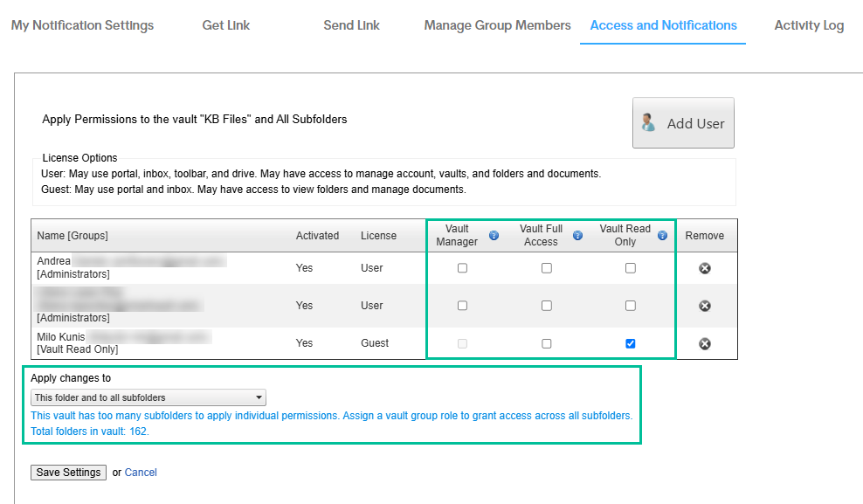Click Andrea's [Administrators] group label

pyautogui.click(x=73, y=274)
